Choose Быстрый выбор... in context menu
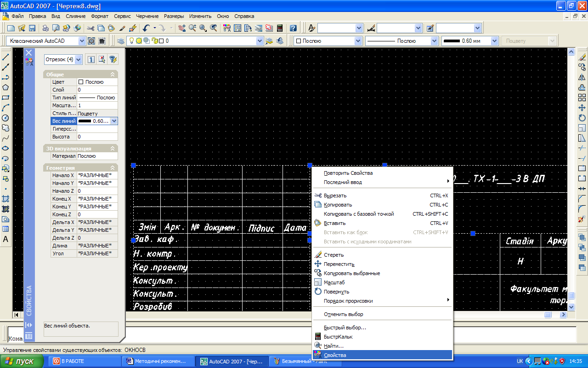Image resolution: width=588 pixels, height=368 pixels. 382,328
